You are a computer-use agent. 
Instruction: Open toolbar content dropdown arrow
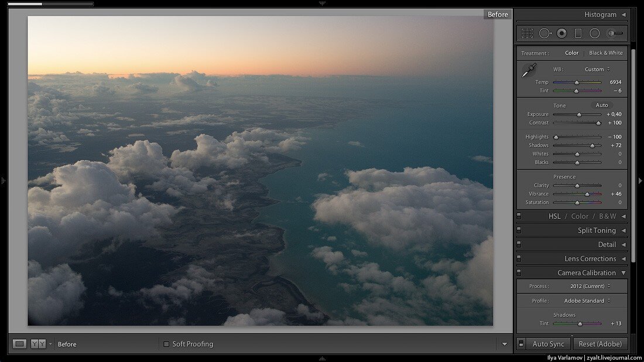tap(504, 344)
